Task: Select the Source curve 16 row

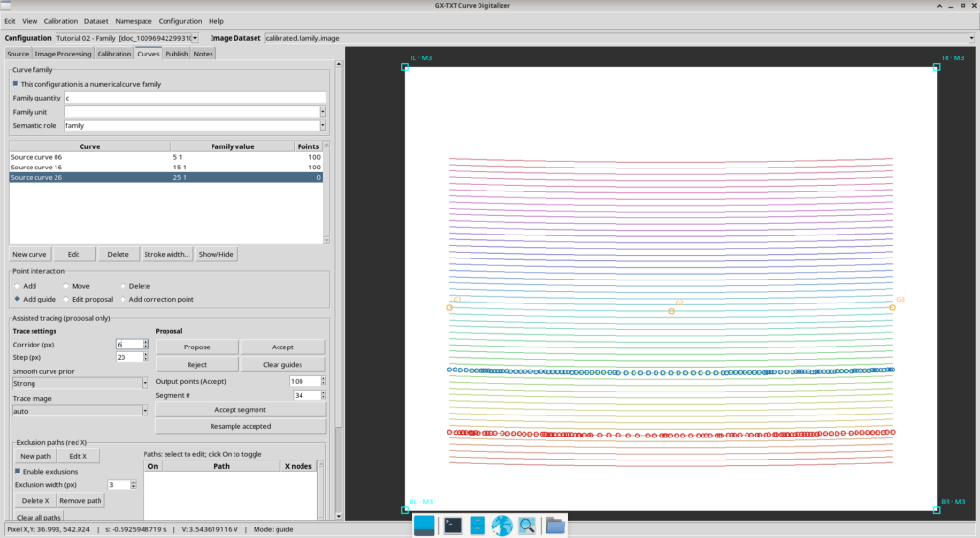Action: (166, 167)
